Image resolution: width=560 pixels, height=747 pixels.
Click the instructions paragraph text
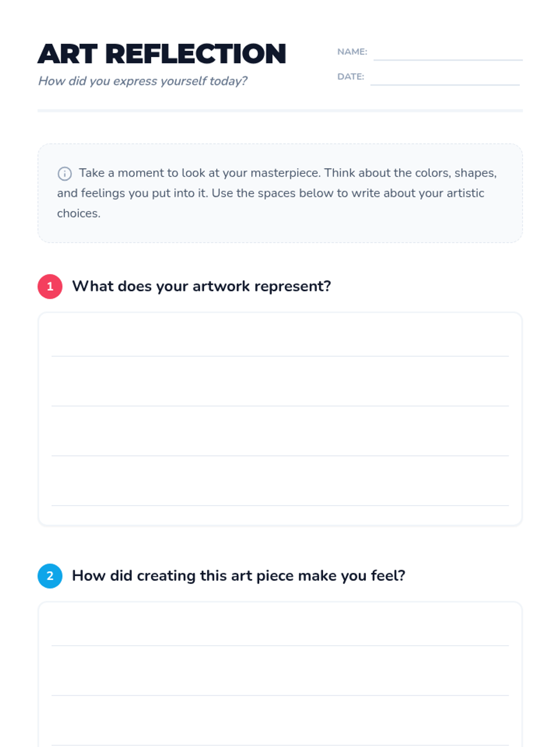[x=277, y=193]
